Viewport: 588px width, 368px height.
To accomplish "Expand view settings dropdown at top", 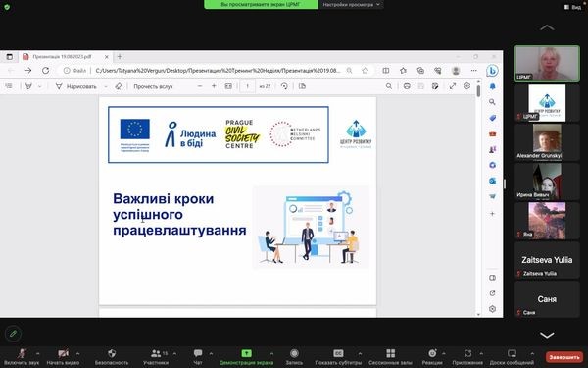I will point(352,5).
